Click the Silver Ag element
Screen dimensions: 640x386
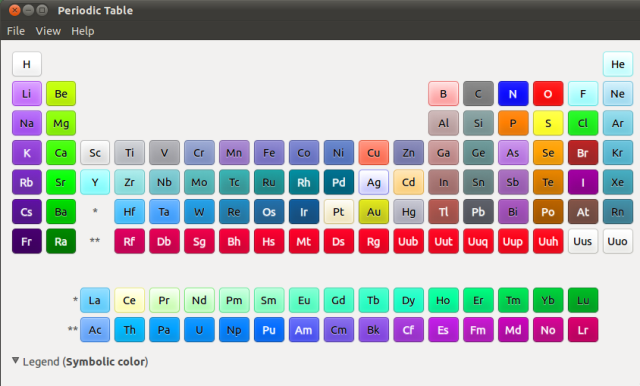point(373,182)
